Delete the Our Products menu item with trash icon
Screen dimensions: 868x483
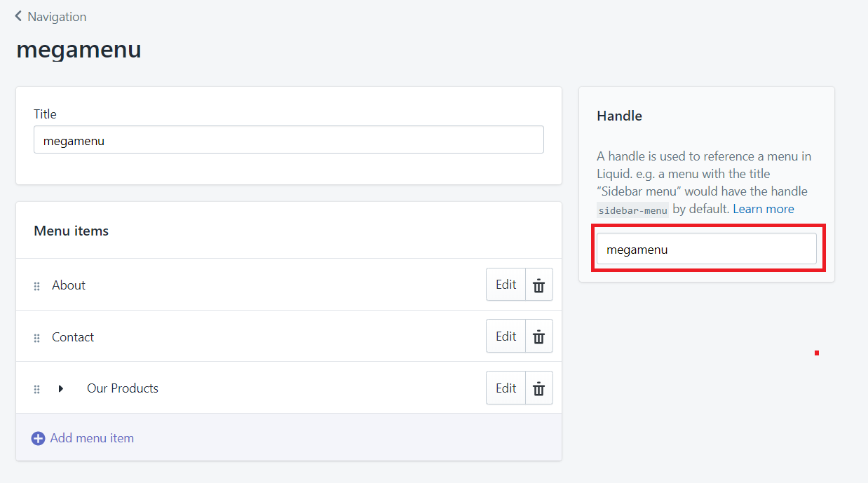click(x=539, y=388)
